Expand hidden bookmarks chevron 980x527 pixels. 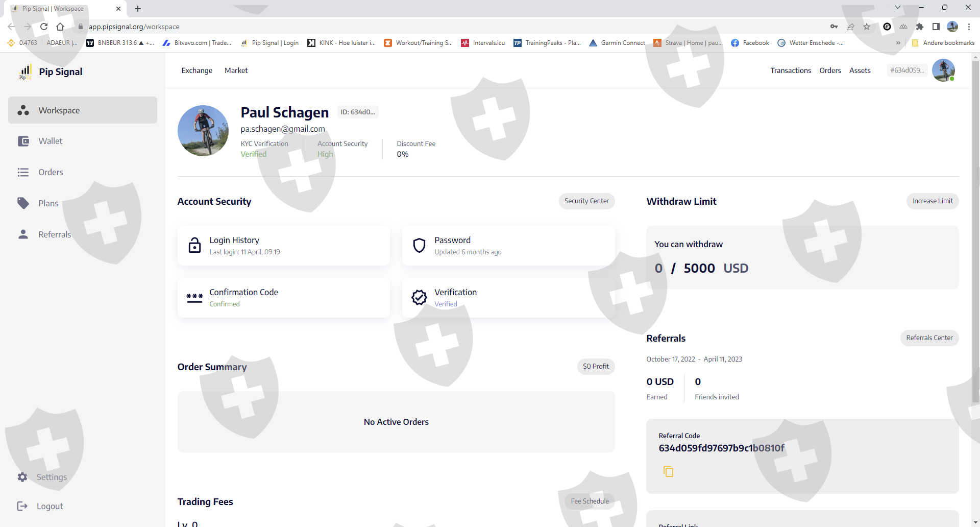click(898, 43)
